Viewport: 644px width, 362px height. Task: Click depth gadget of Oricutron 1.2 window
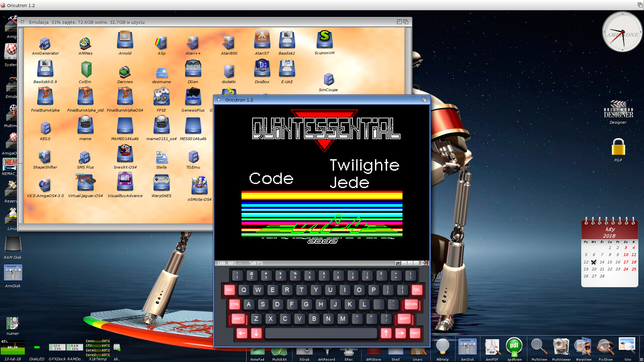(x=424, y=100)
